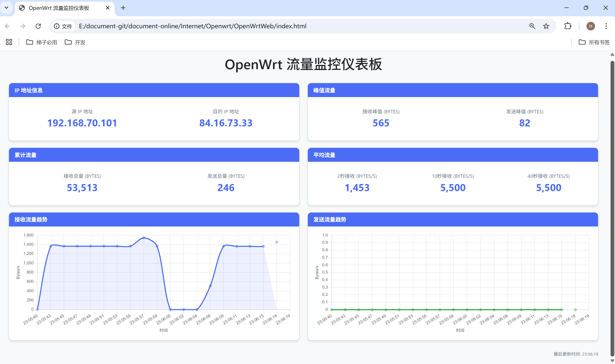Click the 40秒接收 value 5,500
The height and width of the screenshot is (364, 615).
[549, 188]
